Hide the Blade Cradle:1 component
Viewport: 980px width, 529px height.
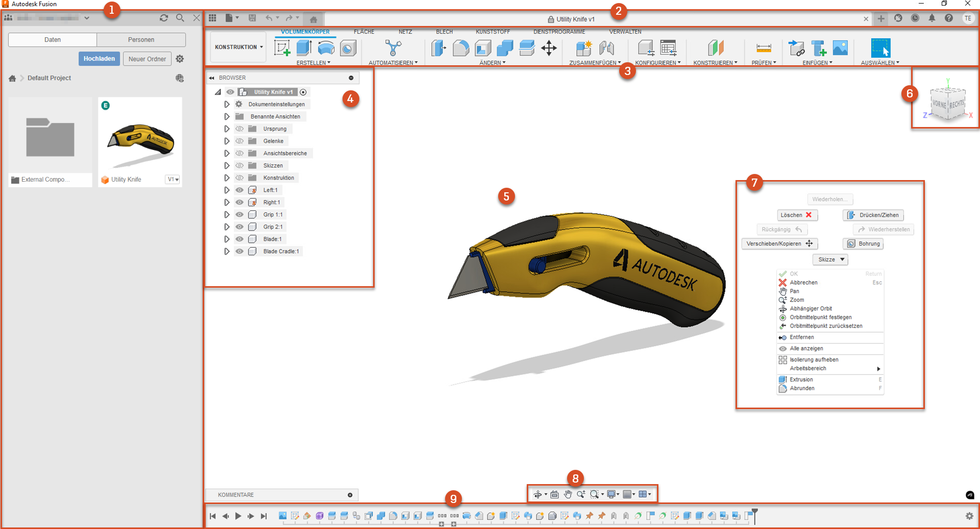[x=239, y=251]
